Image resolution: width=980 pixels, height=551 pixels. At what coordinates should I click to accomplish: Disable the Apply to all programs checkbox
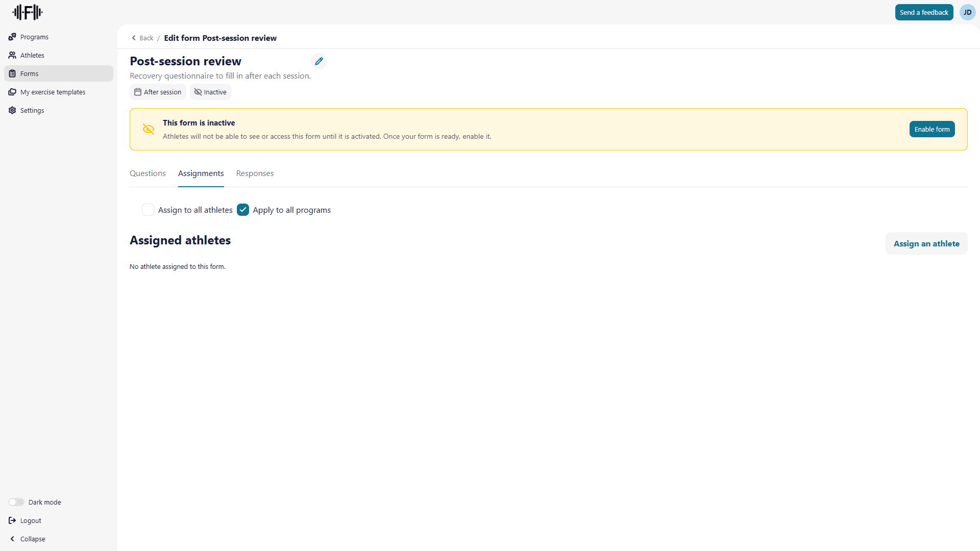click(242, 210)
